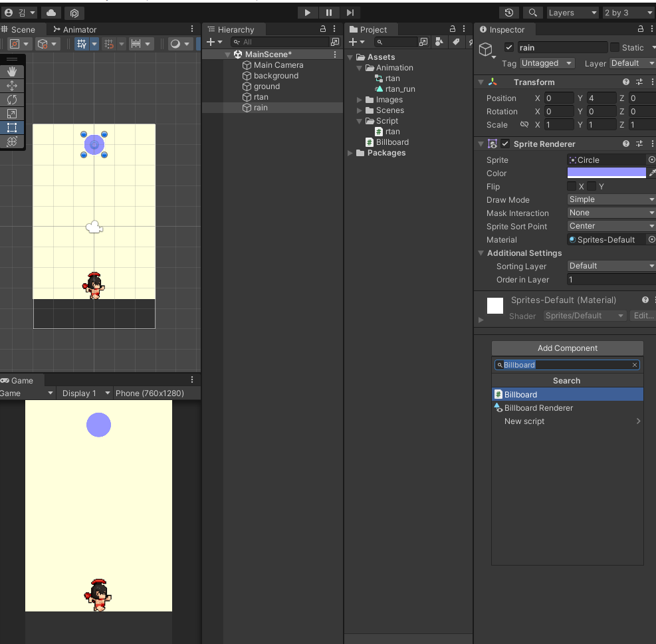Click the Step frame button
656x644 pixels.
(350, 13)
